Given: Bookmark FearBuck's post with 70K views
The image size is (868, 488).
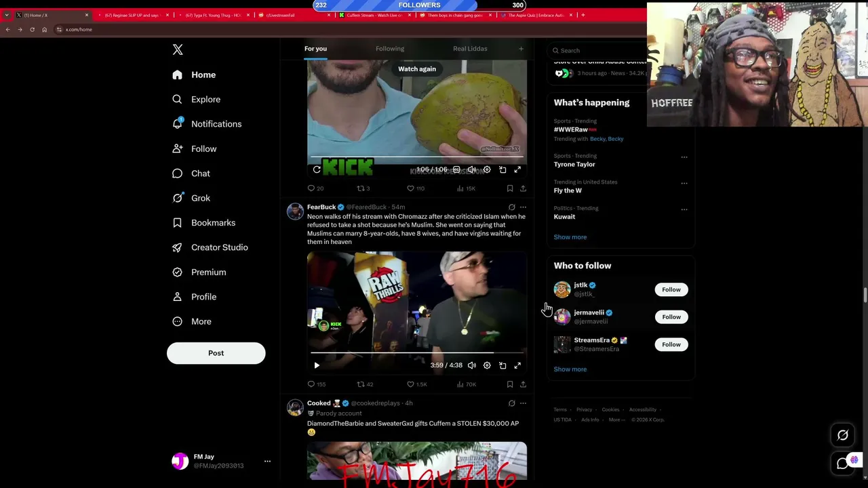Looking at the screenshot, I should tap(510, 384).
